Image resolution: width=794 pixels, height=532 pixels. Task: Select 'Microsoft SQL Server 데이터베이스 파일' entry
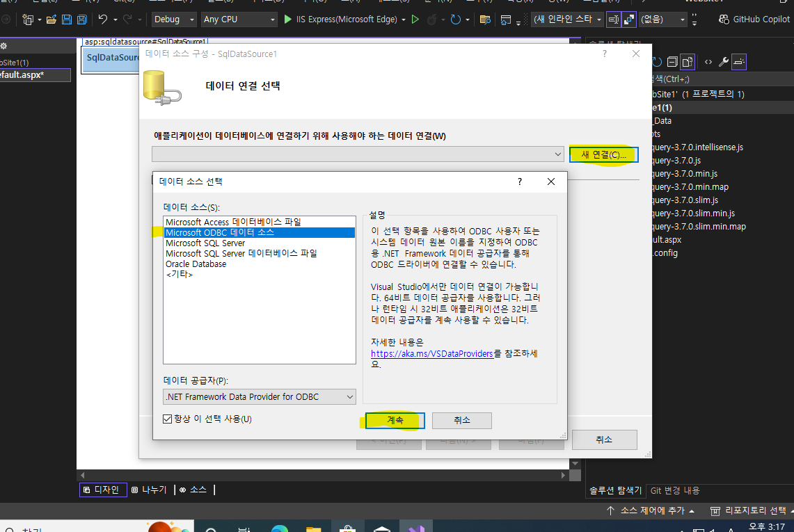[259, 253]
